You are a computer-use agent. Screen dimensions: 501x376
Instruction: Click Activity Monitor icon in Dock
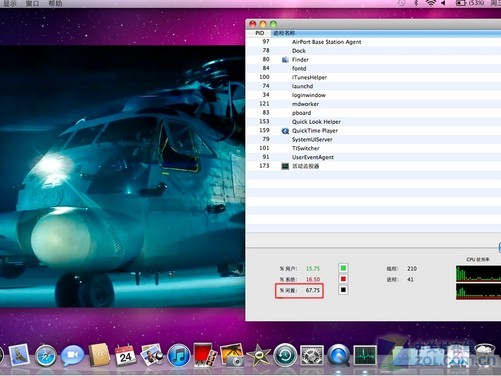tap(365, 356)
